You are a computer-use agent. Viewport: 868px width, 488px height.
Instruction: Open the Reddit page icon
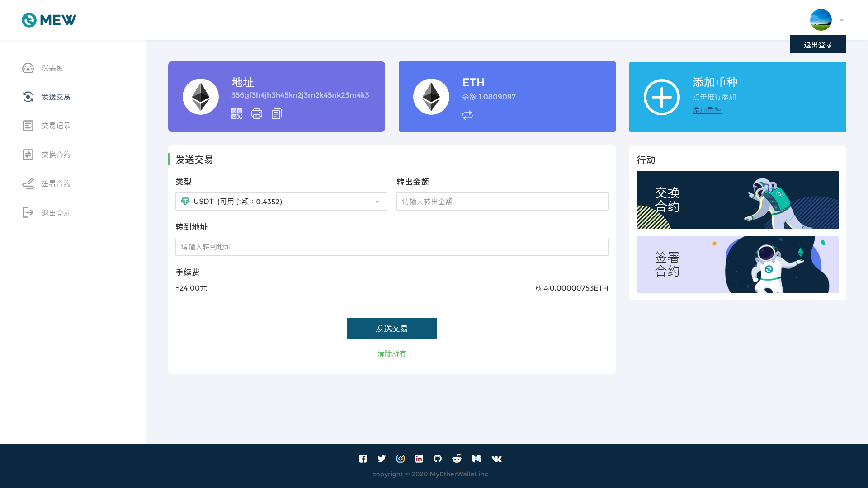[457, 459]
